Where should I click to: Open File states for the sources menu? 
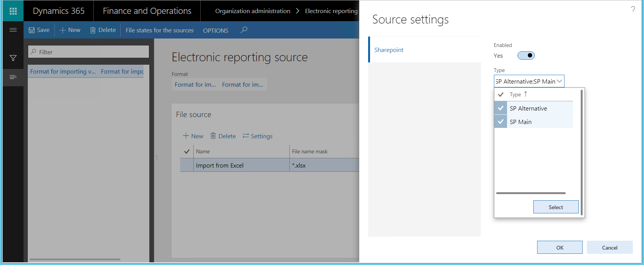[x=159, y=30]
